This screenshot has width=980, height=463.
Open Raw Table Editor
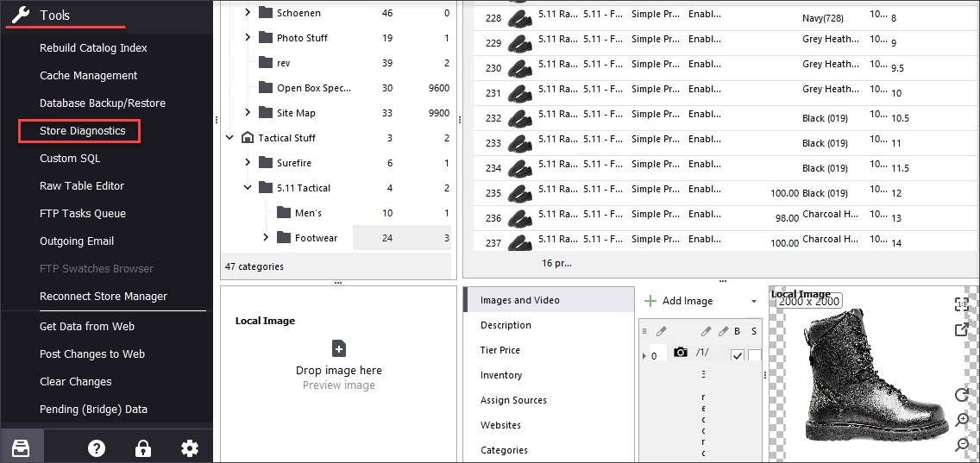pyautogui.click(x=82, y=185)
